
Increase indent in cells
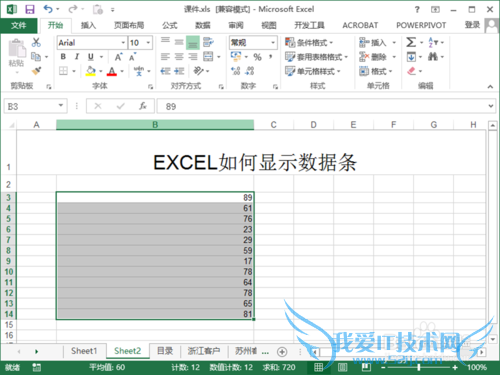click(179, 71)
